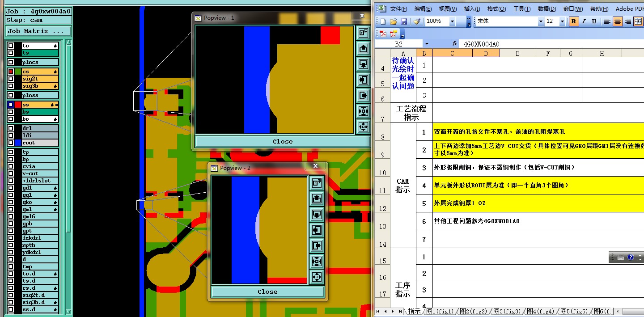
Task: Open the 视图(V) menu
Action: [x=448, y=9]
